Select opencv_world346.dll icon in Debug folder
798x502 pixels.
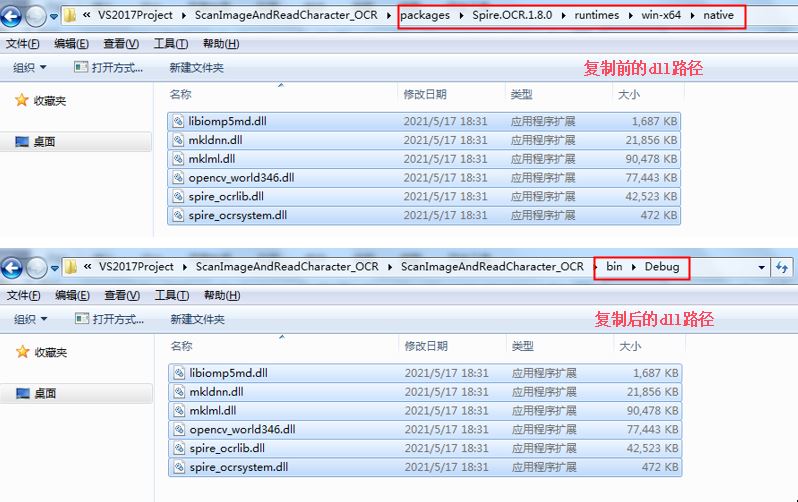(179, 430)
